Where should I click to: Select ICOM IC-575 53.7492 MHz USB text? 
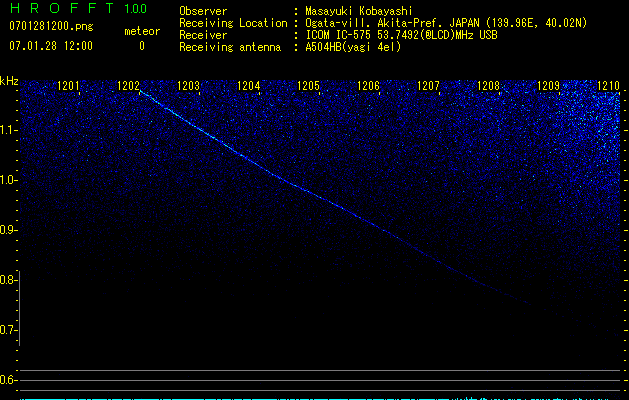coord(402,35)
